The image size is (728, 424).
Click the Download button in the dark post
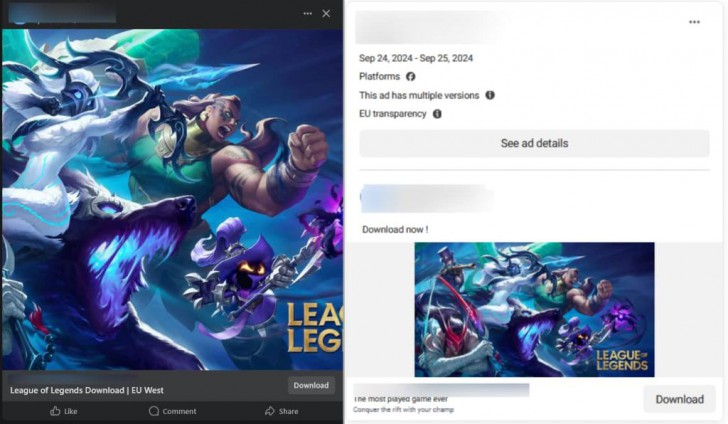click(311, 385)
